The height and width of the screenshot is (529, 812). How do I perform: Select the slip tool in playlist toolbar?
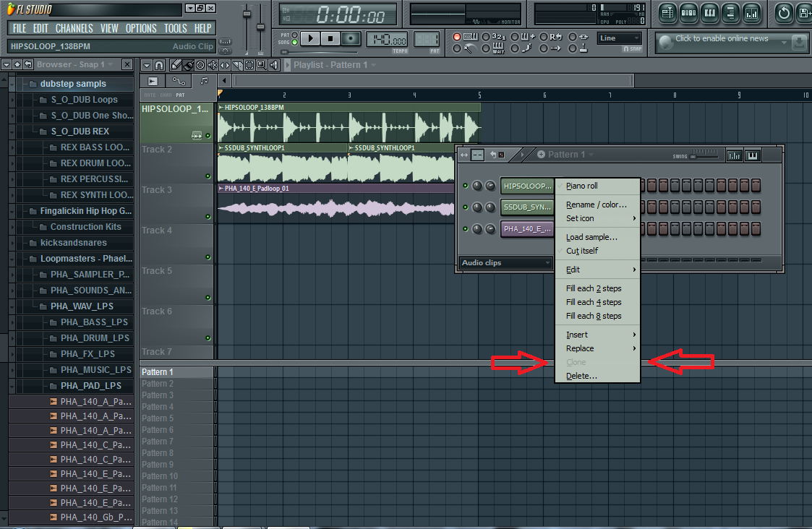point(225,65)
